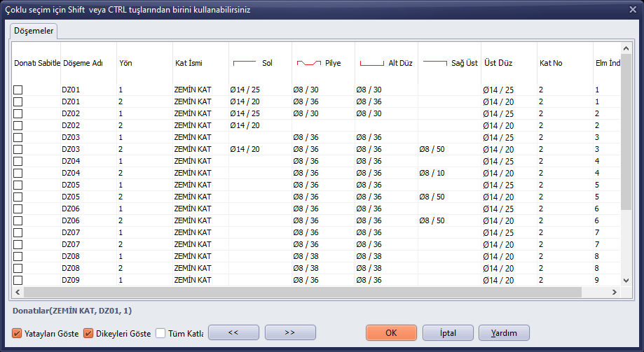Uncheck the Dikeyleri Göste checkbox
The image size is (644, 352).
coord(88,333)
